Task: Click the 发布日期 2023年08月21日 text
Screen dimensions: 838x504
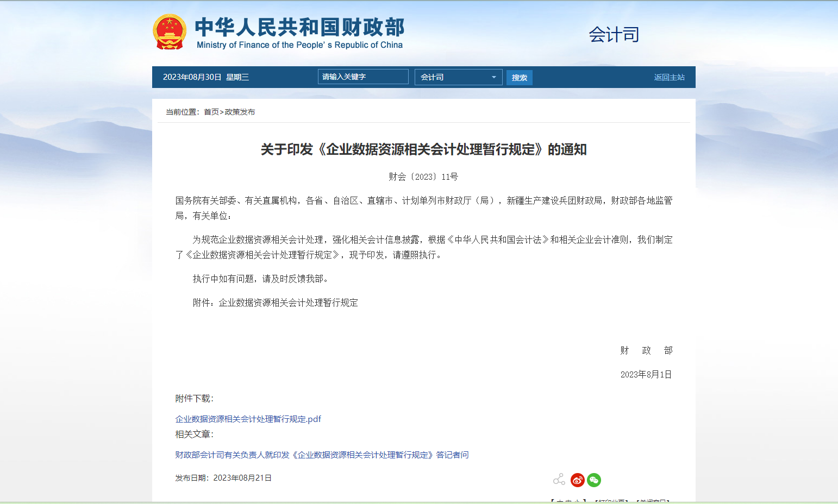Action: [x=223, y=478]
